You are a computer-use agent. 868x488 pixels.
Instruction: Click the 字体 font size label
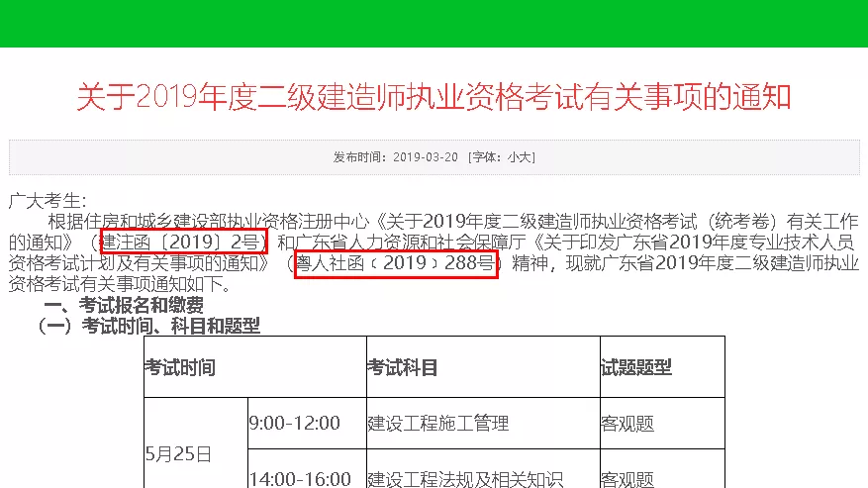(x=485, y=157)
